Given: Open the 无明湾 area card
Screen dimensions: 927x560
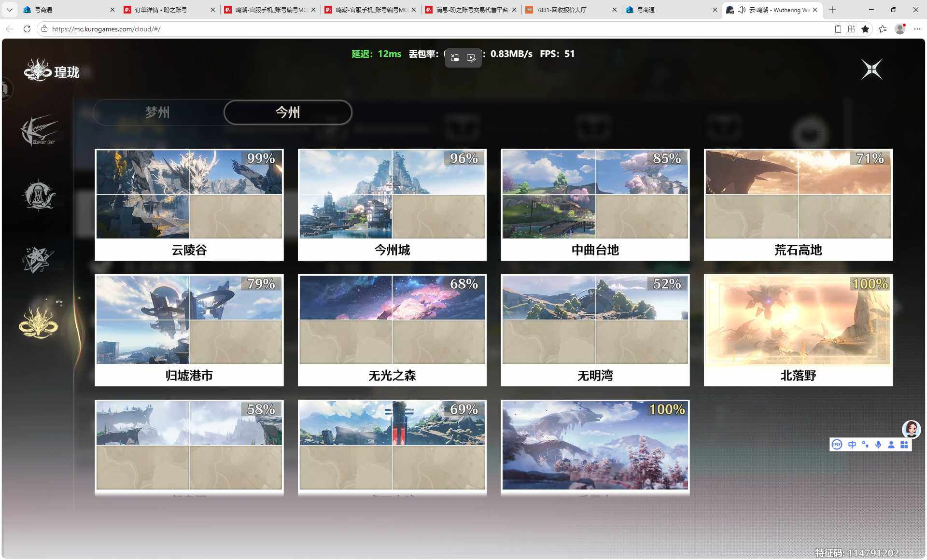Looking at the screenshot, I should 595,330.
